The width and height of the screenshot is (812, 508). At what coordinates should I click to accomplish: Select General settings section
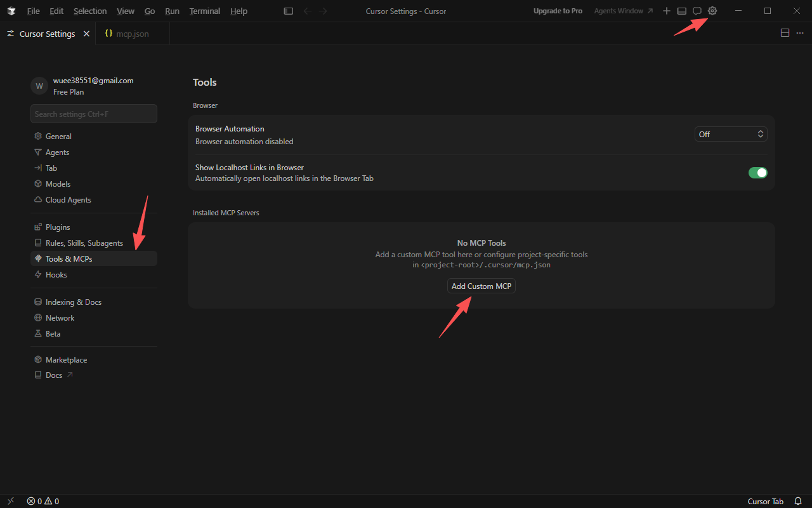94,137
